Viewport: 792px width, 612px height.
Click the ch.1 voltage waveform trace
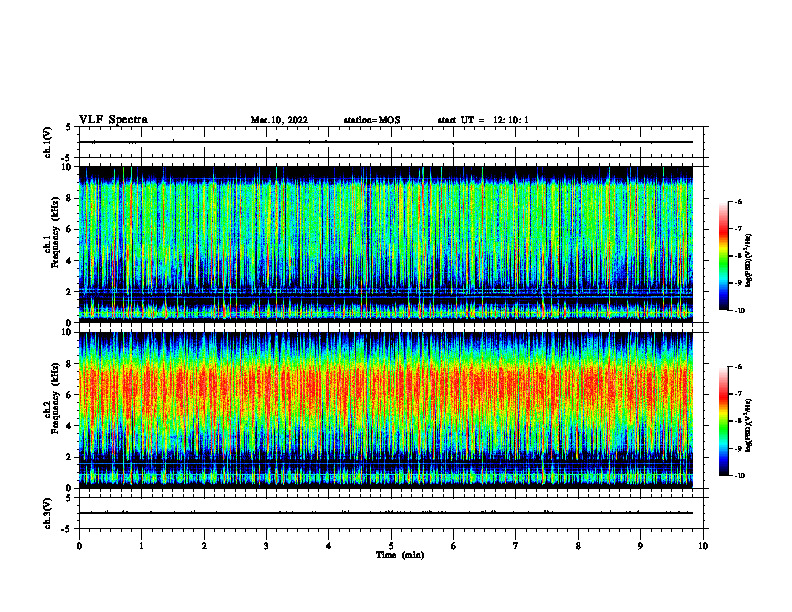point(386,142)
